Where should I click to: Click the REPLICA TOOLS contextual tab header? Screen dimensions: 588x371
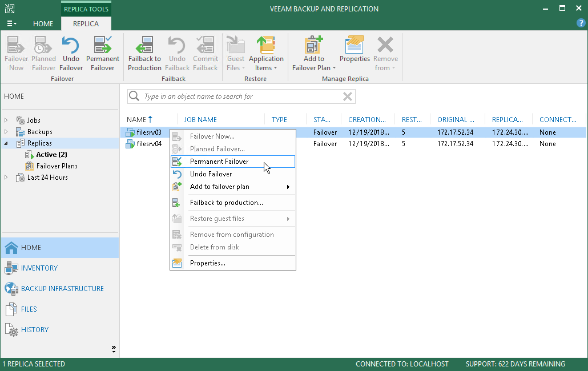pos(86,9)
